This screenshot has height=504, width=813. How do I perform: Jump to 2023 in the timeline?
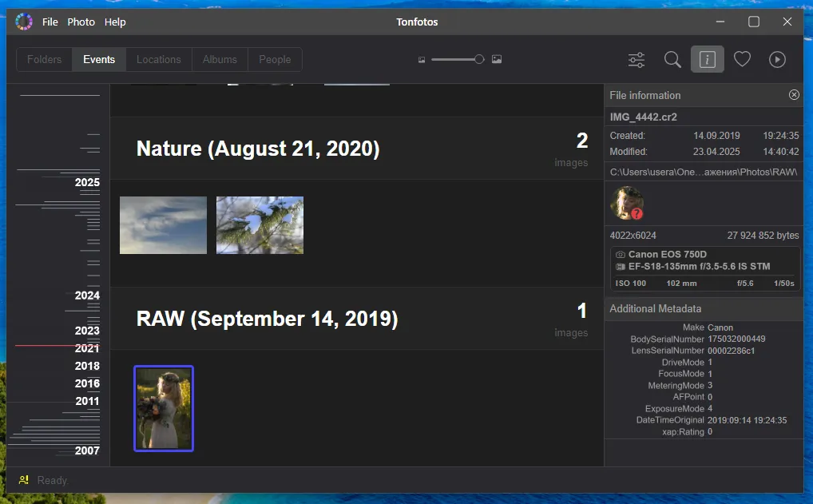(87, 331)
